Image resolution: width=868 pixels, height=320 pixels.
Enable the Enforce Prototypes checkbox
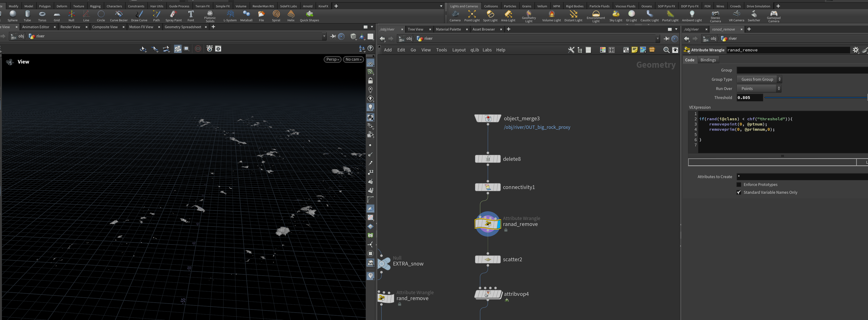(739, 185)
